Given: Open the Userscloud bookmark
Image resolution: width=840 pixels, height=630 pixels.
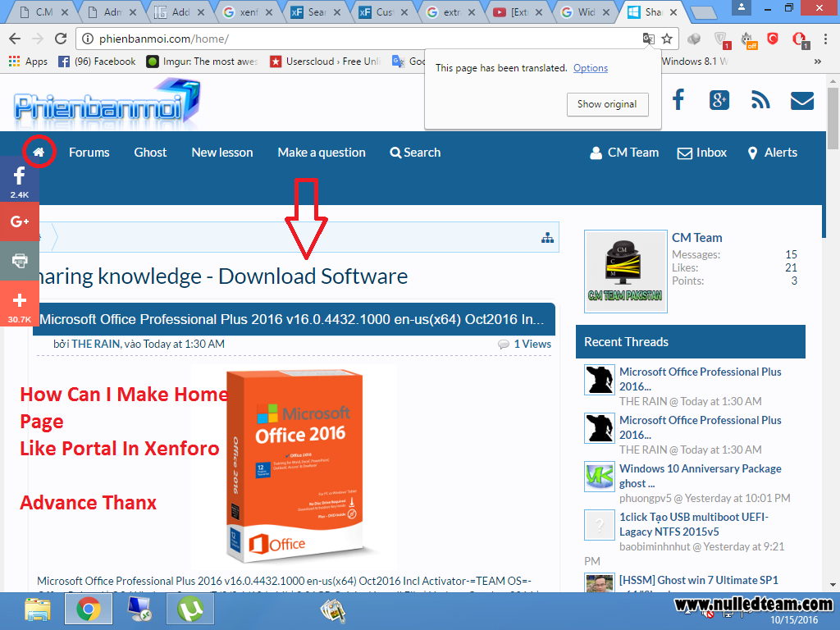Looking at the screenshot, I should tap(325, 62).
